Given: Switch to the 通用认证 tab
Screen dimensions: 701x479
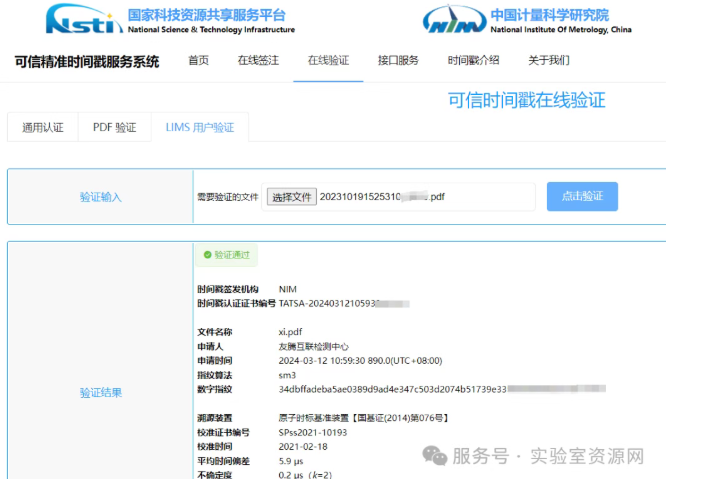Looking at the screenshot, I should coord(43,127).
